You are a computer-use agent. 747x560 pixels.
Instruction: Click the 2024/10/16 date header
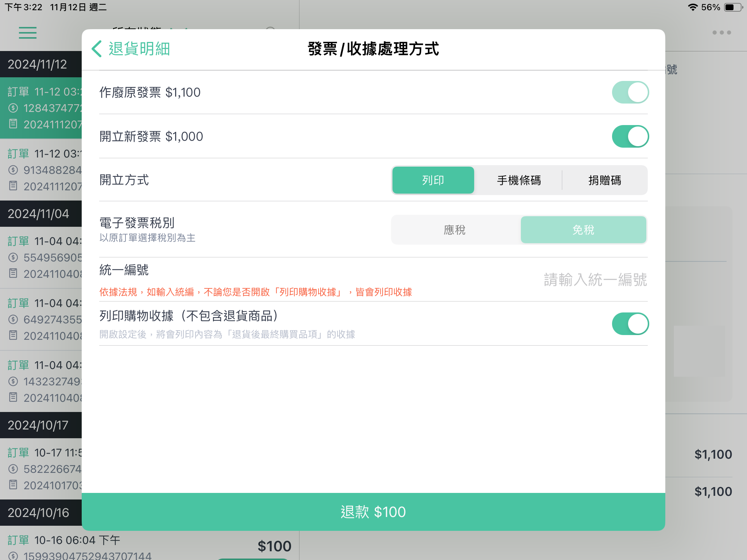point(41,513)
